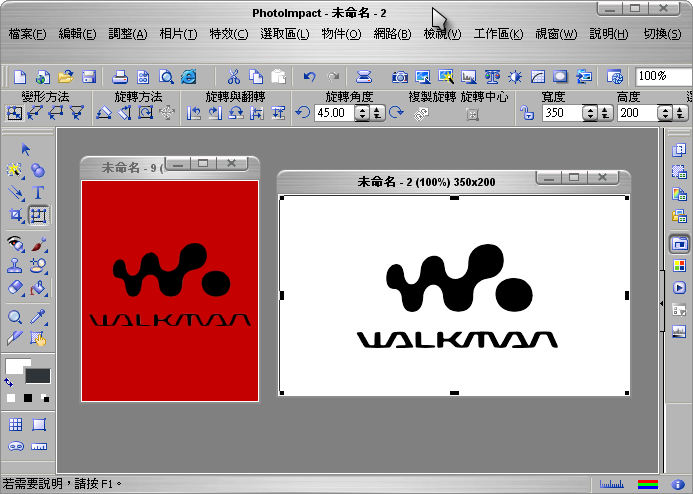Click the white foreground color swatch
This screenshot has width=693, height=494.
pyautogui.click(x=14, y=366)
